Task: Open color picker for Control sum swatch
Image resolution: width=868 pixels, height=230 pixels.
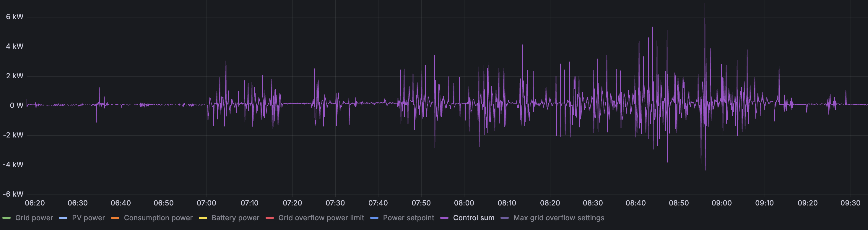Action: pyautogui.click(x=444, y=218)
